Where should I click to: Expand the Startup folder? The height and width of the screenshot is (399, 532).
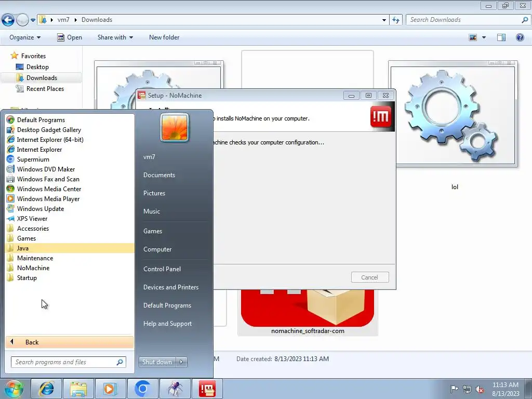[x=27, y=277]
